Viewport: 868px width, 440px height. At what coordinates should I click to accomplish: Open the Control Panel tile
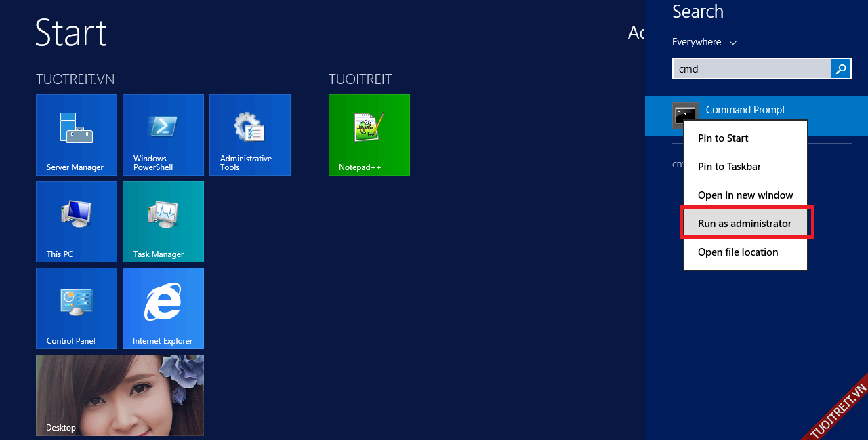pyautogui.click(x=76, y=308)
